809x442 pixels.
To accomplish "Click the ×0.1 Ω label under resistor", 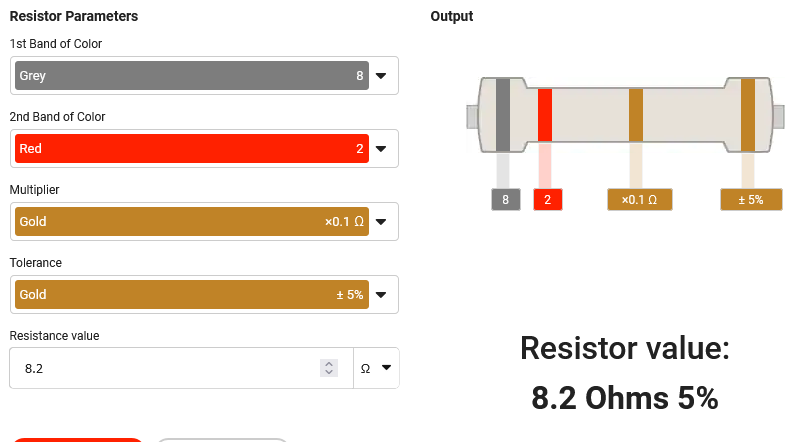I will click(x=640, y=200).
